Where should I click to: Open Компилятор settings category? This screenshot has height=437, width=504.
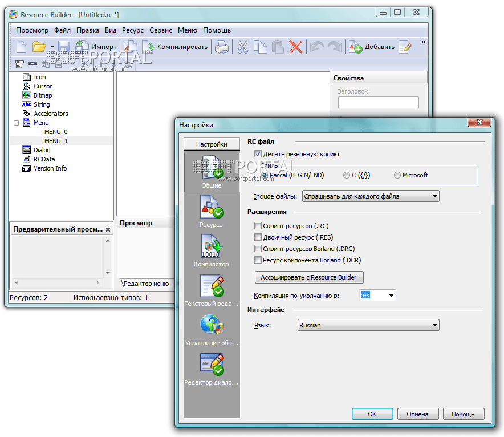click(x=212, y=251)
